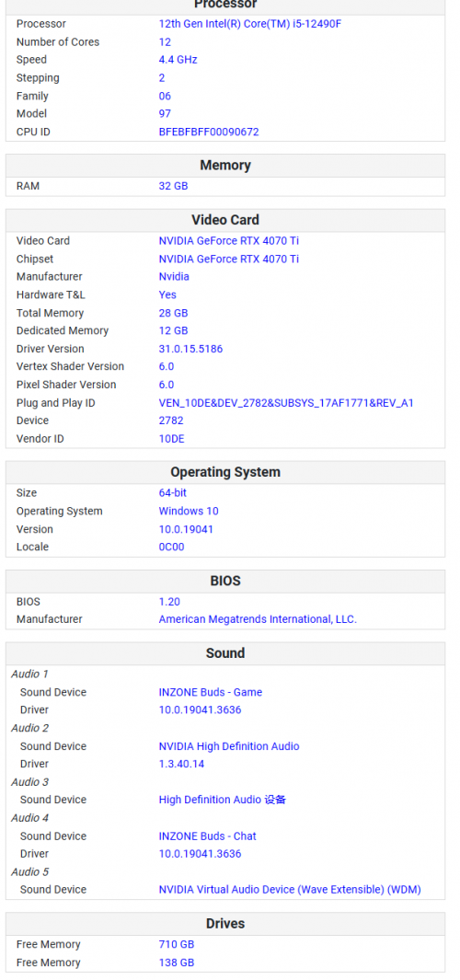Click Audio 1 driver 10.0.19041.3636 value
Image resolution: width=460 pixels, height=980 pixels.
200,710
